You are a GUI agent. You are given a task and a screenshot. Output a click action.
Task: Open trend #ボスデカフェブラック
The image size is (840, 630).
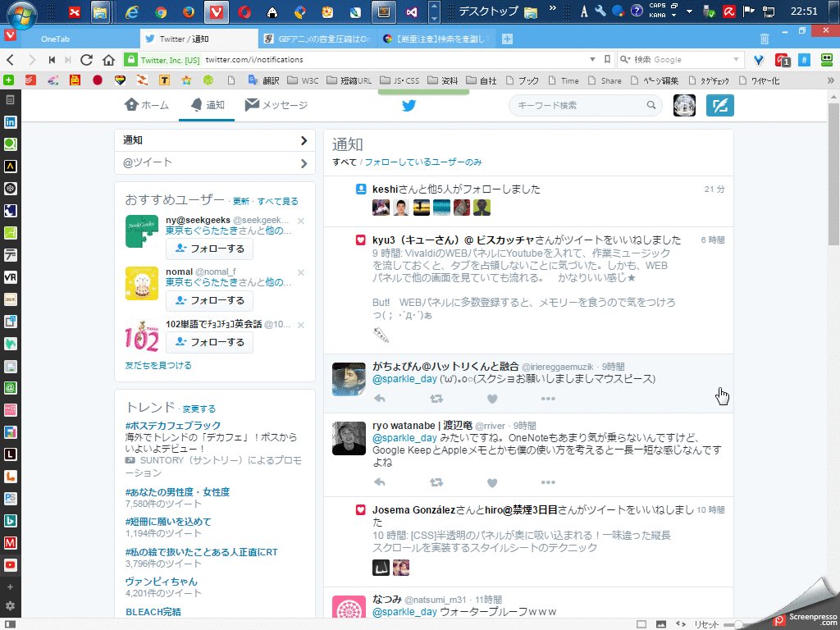coord(173,426)
